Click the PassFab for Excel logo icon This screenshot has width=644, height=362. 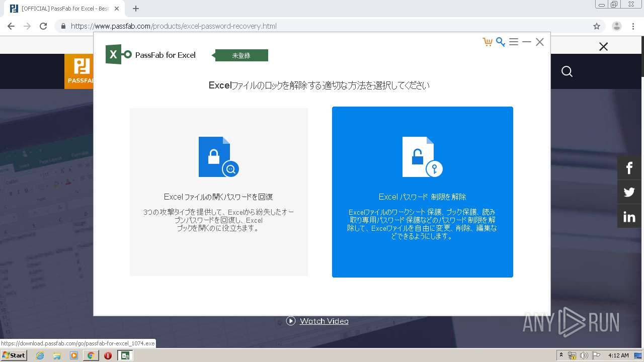tap(118, 54)
